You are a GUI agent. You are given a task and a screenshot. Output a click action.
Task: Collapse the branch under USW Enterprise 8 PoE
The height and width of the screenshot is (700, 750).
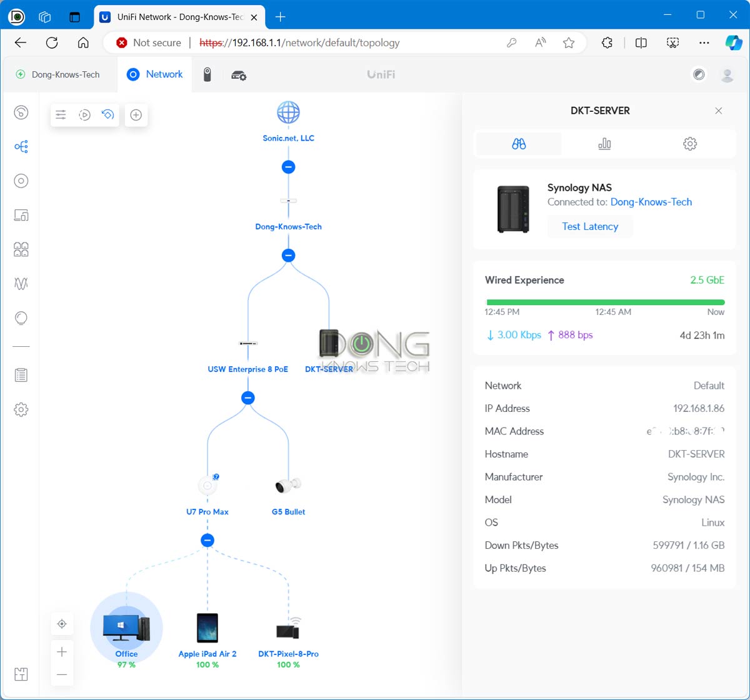coord(248,397)
